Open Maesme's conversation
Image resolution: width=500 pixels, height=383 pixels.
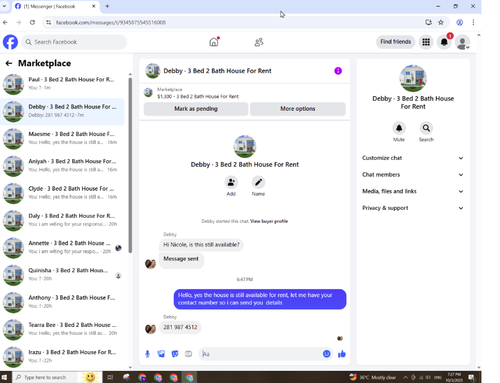click(63, 138)
